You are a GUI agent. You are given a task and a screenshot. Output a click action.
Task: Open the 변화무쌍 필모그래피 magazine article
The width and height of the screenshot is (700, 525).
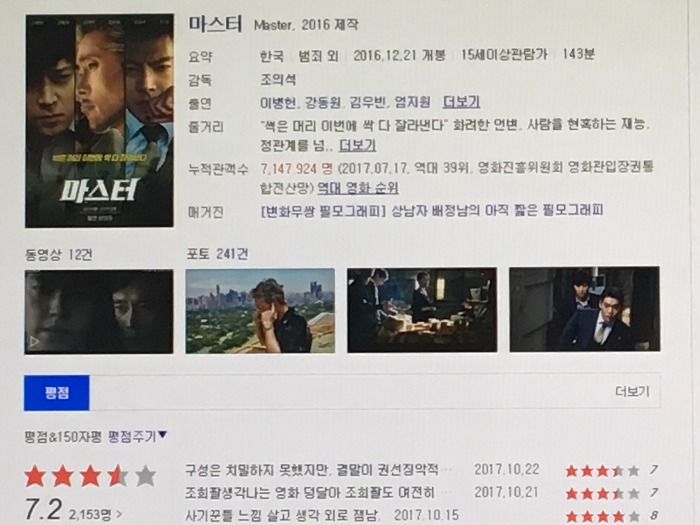pyautogui.click(x=432, y=210)
